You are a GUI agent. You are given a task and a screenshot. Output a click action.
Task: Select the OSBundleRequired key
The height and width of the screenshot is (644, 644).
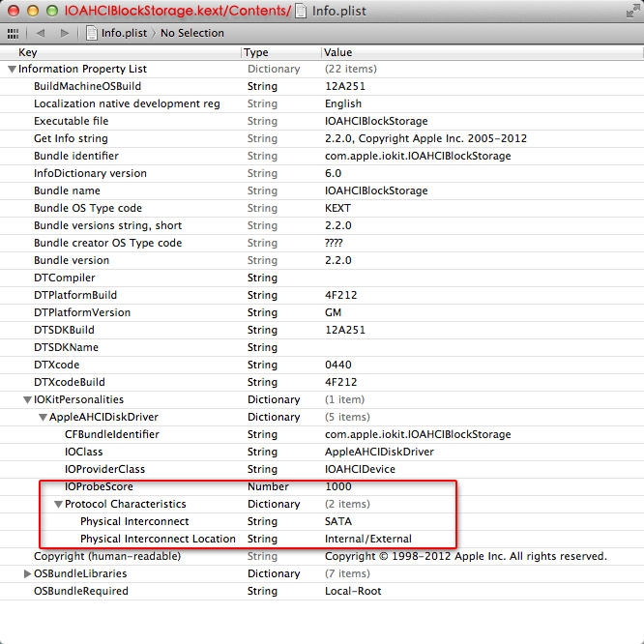pyautogui.click(x=81, y=591)
